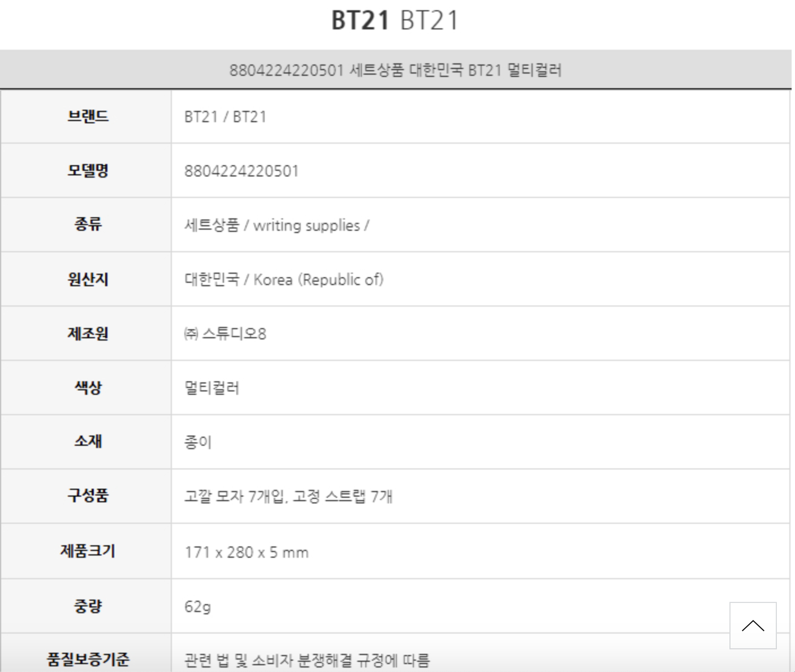Viewport: 795px width, 672px height.
Task: Select the 원산지 row label
Action: click(88, 279)
